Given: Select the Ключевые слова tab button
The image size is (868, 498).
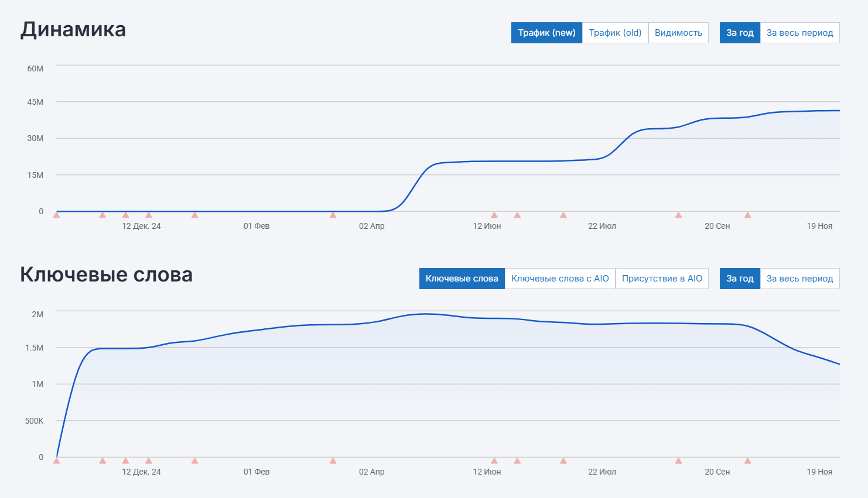Looking at the screenshot, I should point(462,279).
